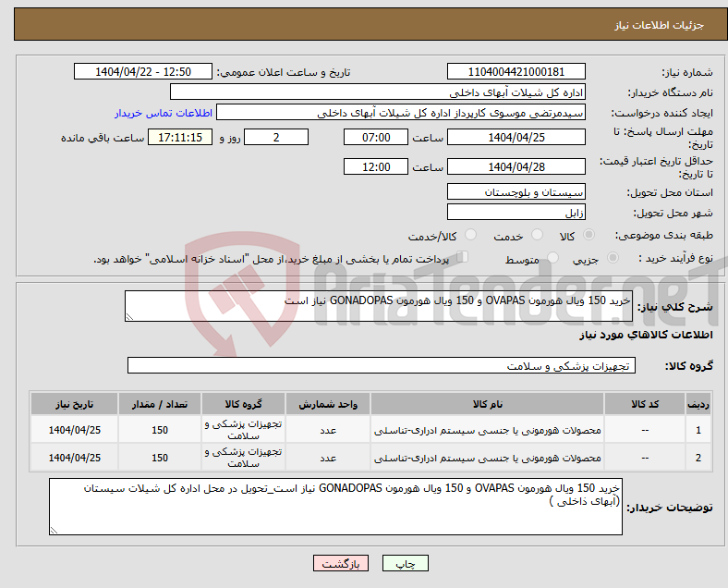Click the goods group تجهیزات پزشکی و سلامت field
Image resolution: width=728 pixels, height=588 pixels.
[x=382, y=365]
